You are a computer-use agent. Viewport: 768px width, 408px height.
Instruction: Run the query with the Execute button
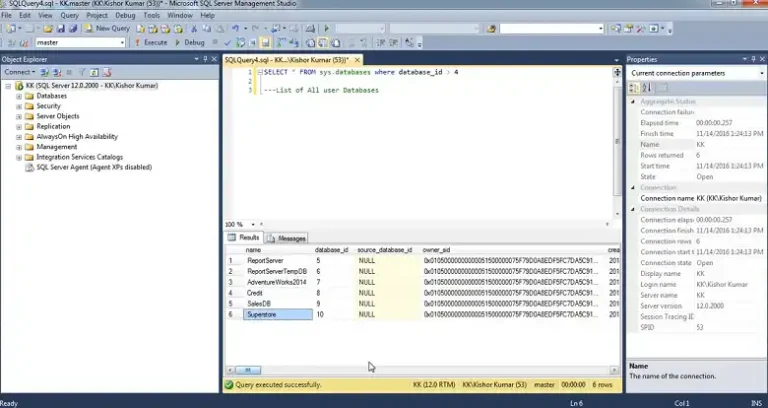click(x=151, y=43)
